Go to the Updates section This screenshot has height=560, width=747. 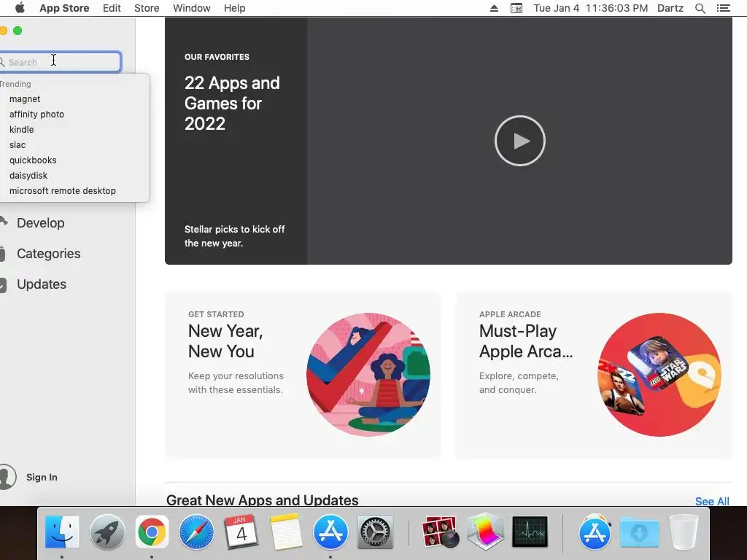(x=42, y=284)
